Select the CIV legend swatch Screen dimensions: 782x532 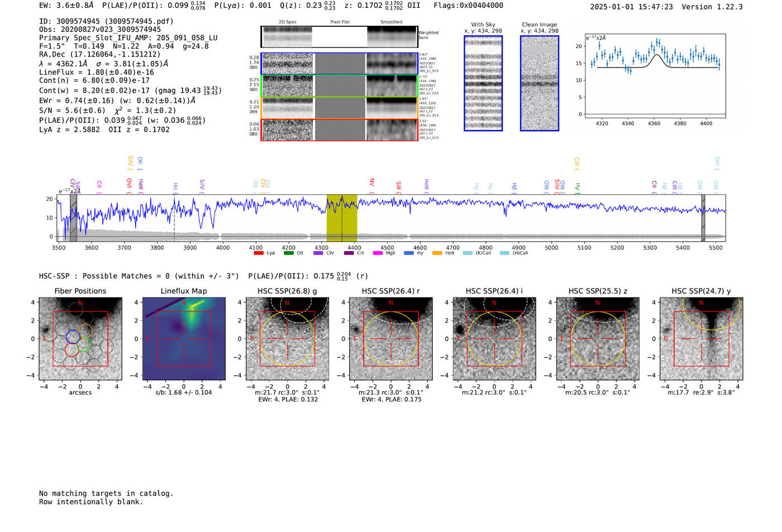[x=318, y=253]
